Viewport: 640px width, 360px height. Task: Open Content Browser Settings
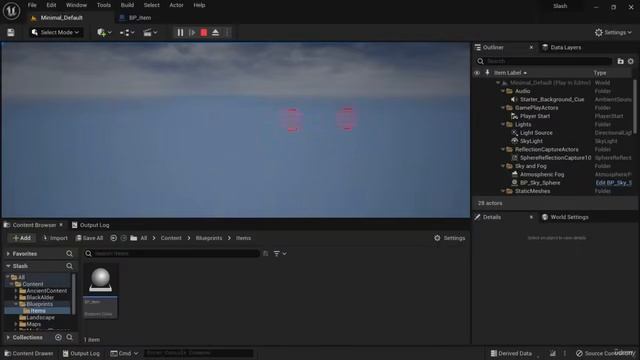[x=449, y=238]
